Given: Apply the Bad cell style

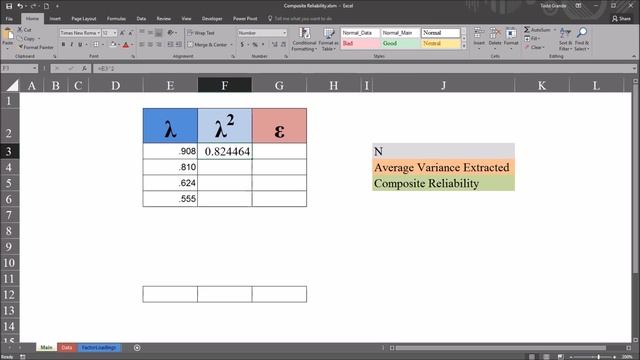Looking at the screenshot, I should tap(360, 43).
